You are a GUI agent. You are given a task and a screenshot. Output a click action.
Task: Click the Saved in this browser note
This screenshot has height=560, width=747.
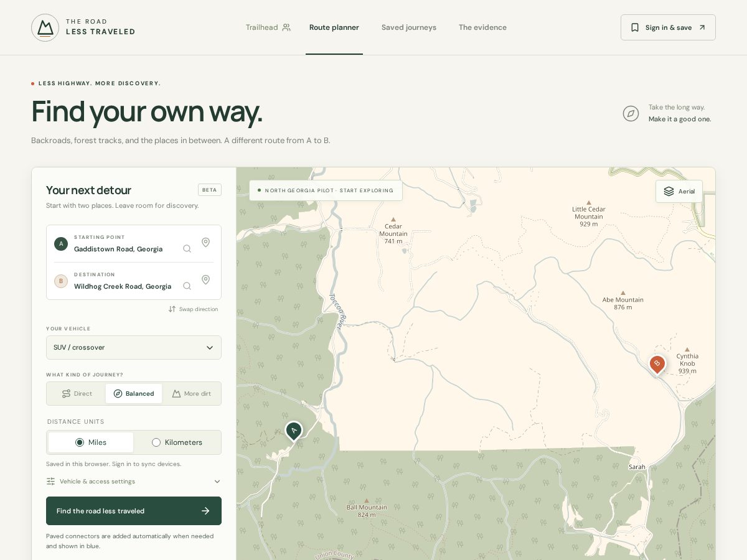pos(113,464)
